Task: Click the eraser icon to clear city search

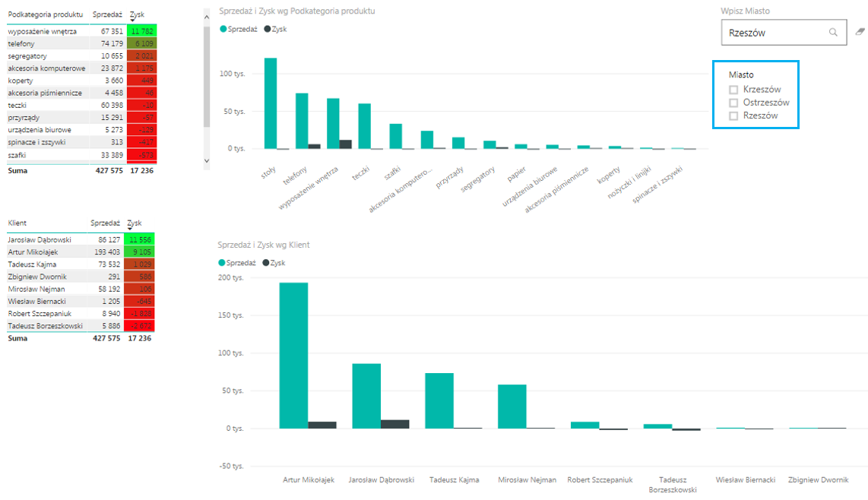Action: 860,32
